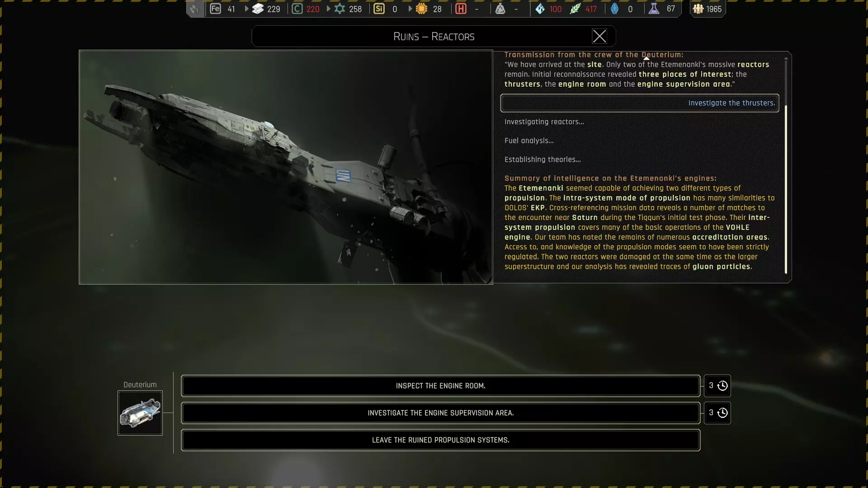Click the metal plates resource icon
The image size is (868, 488).
click(x=258, y=9)
